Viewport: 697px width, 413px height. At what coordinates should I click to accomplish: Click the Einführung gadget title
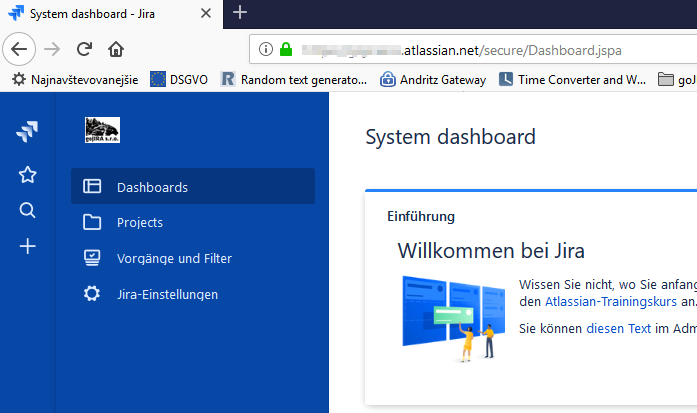421,217
